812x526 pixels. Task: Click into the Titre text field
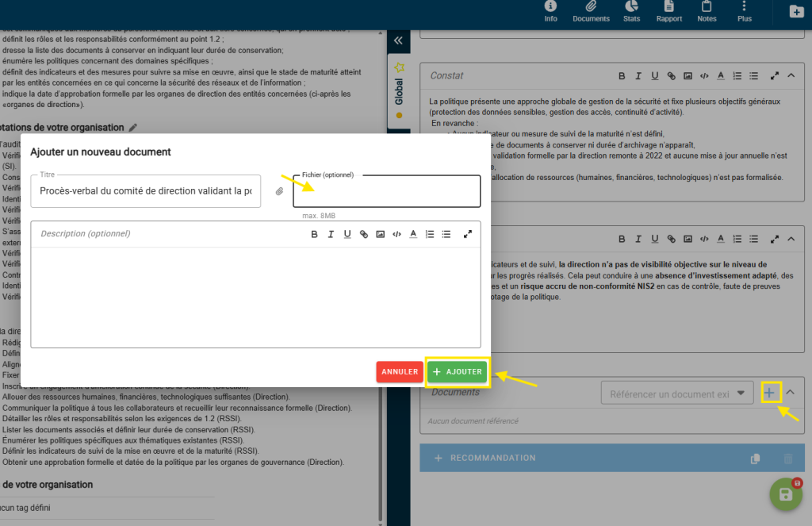pyautogui.click(x=146, y=191)
